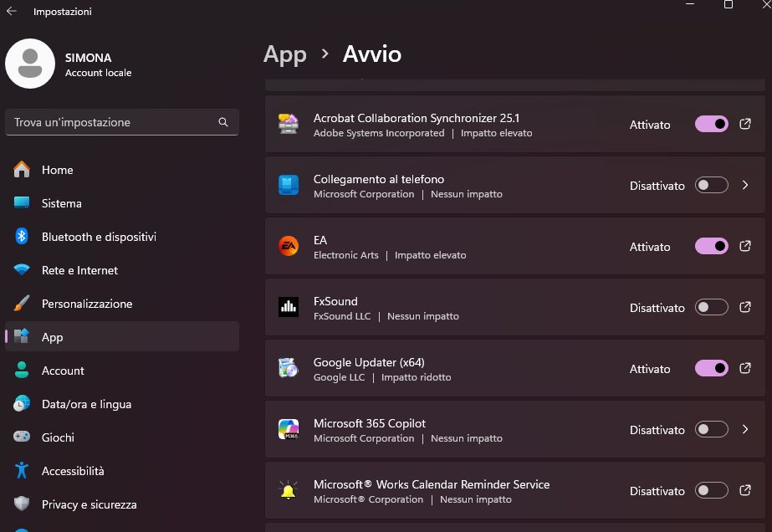Click the search magnifier icon

click(223, 122)
